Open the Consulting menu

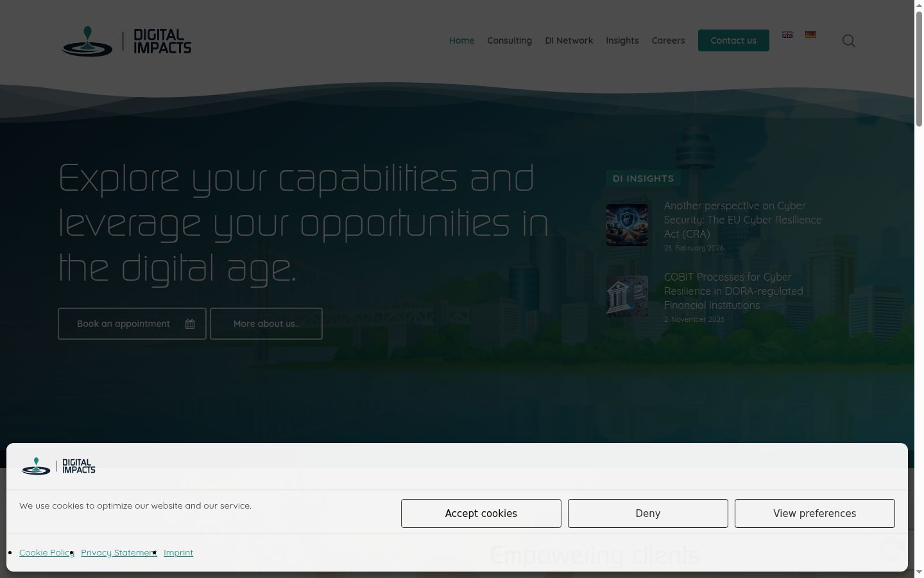[509, 40]
